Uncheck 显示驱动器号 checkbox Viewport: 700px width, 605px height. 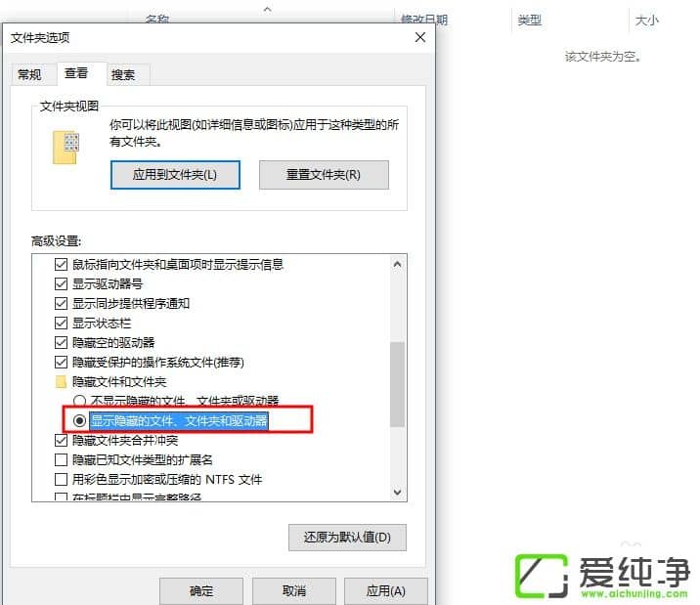pyautogui.click(x=61, y=284)
